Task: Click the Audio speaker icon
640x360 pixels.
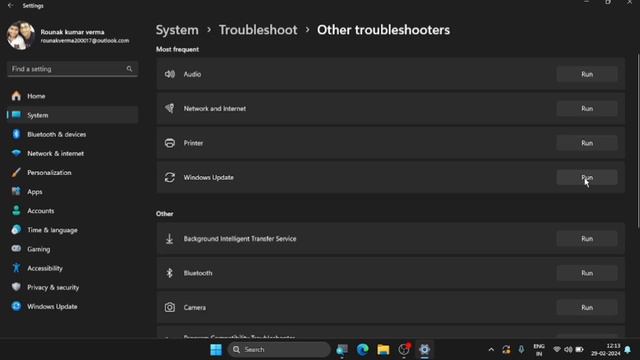Action: tap(170, 74)
